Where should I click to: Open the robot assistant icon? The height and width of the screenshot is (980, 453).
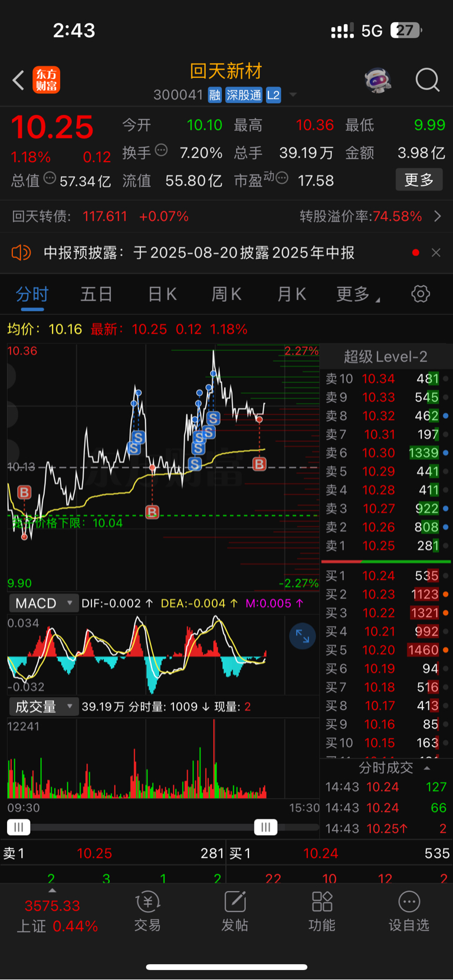pos(378,80)
